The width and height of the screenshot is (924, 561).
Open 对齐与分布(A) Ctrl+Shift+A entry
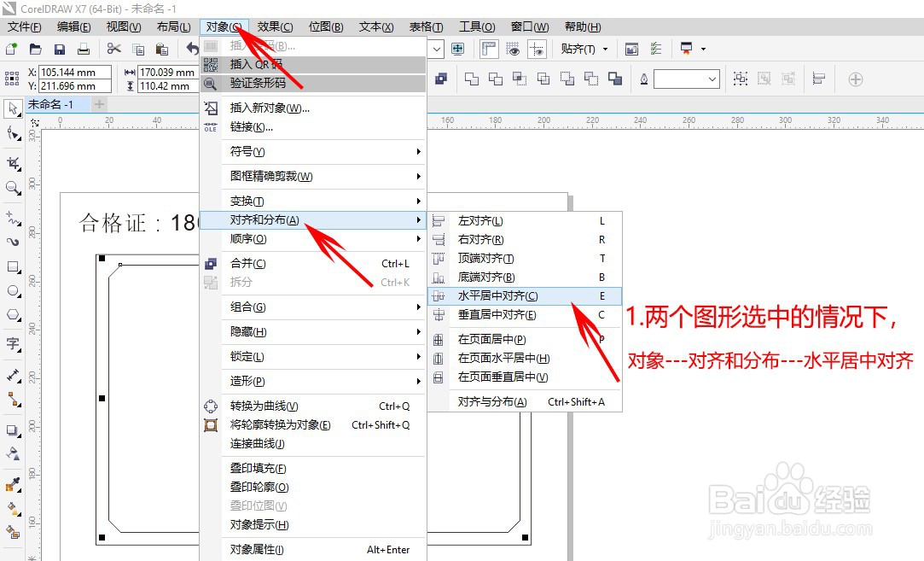point(525,401)
